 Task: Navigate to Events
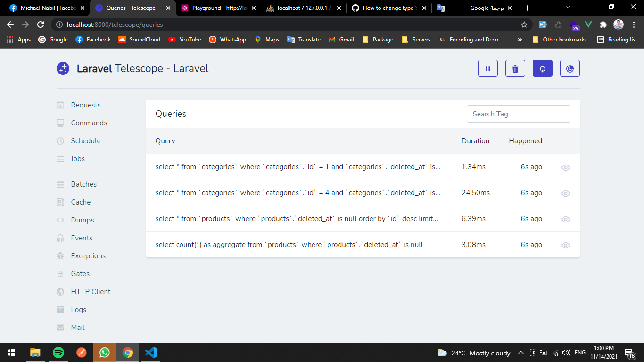pos(82,238)
